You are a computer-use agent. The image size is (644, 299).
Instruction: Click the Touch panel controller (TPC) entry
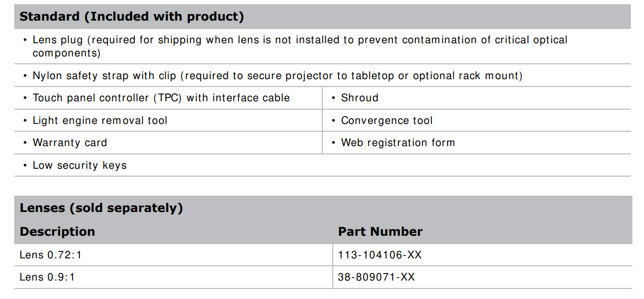(x=161, y=98)
